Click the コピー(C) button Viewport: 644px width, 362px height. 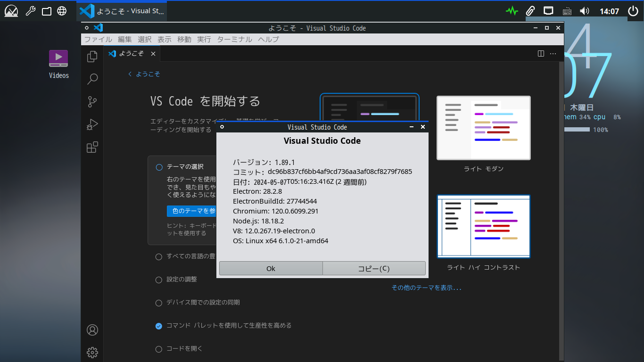pyautogui.click(x=374, y=268)
